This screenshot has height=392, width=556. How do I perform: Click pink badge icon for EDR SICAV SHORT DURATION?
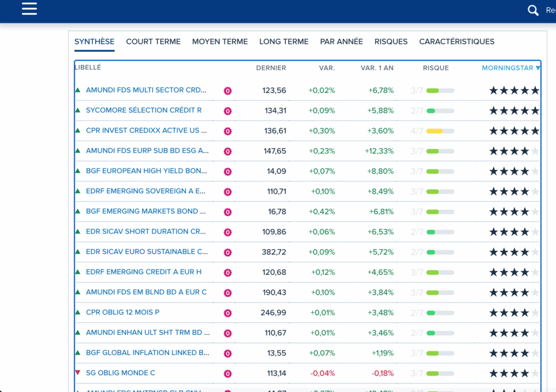point(228,232)
